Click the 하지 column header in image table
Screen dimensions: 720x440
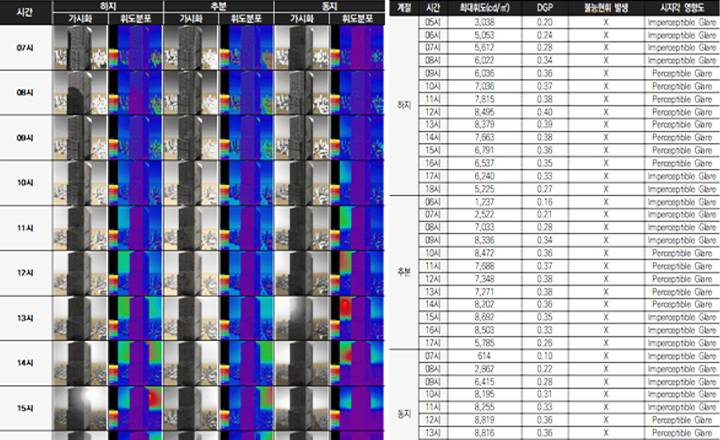point(107,6)
